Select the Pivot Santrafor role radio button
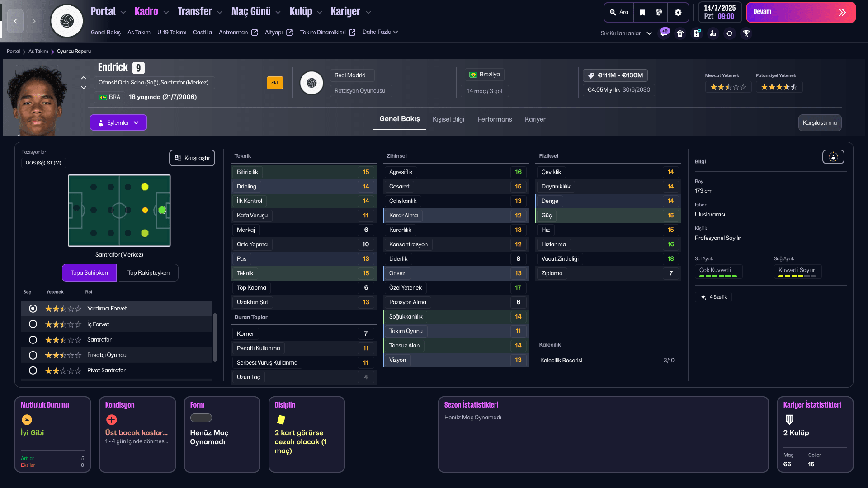 coord(33,371)
